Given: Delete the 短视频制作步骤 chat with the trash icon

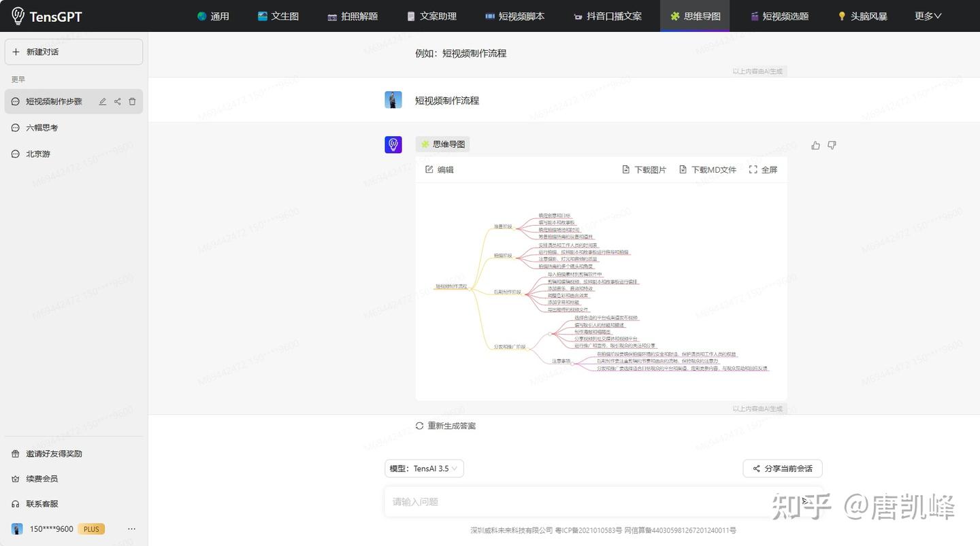Looking at the screenshot, I should pyautogui.click(x=132, y=101).
